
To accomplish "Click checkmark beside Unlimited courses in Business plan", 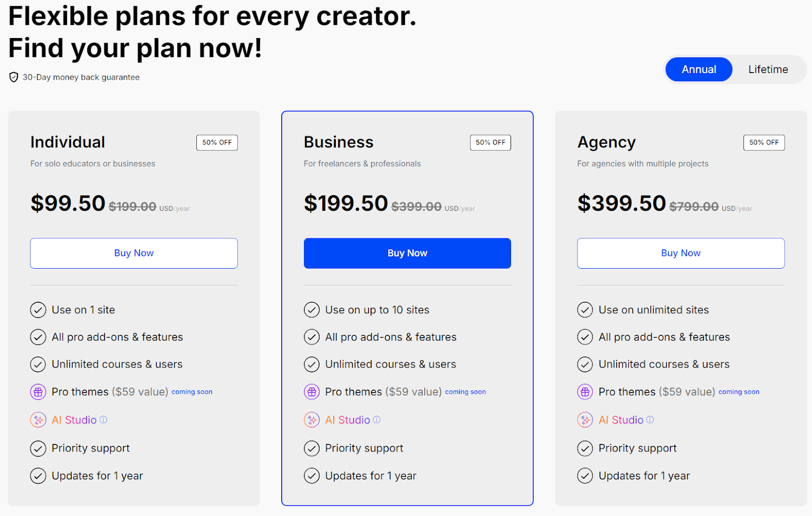I will 311,364.
